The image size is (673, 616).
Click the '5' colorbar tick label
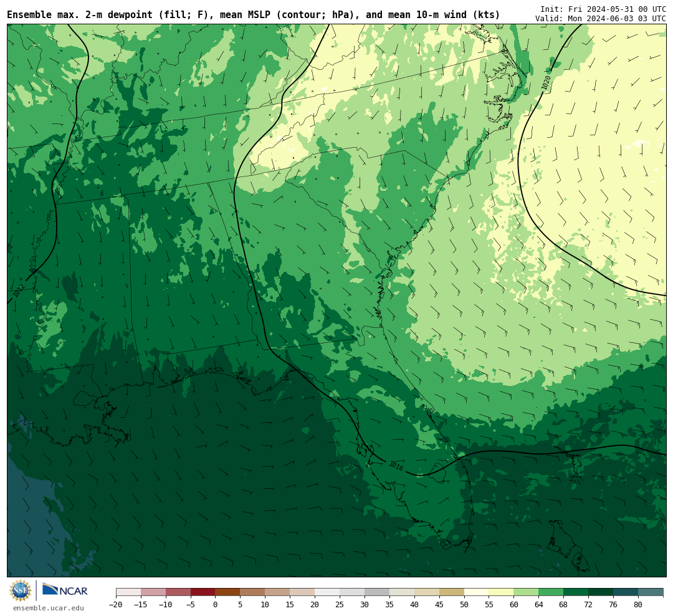pos(241,605)
